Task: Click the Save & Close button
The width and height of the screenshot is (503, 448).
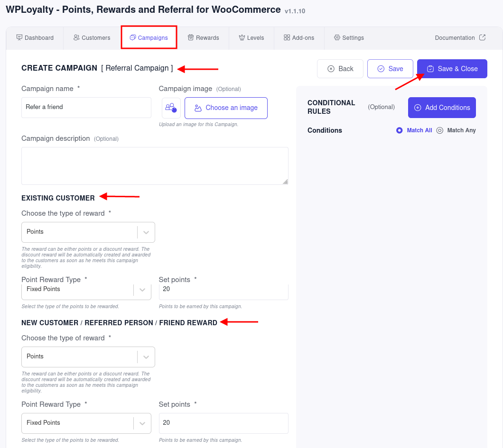Action: click(452, 69)
